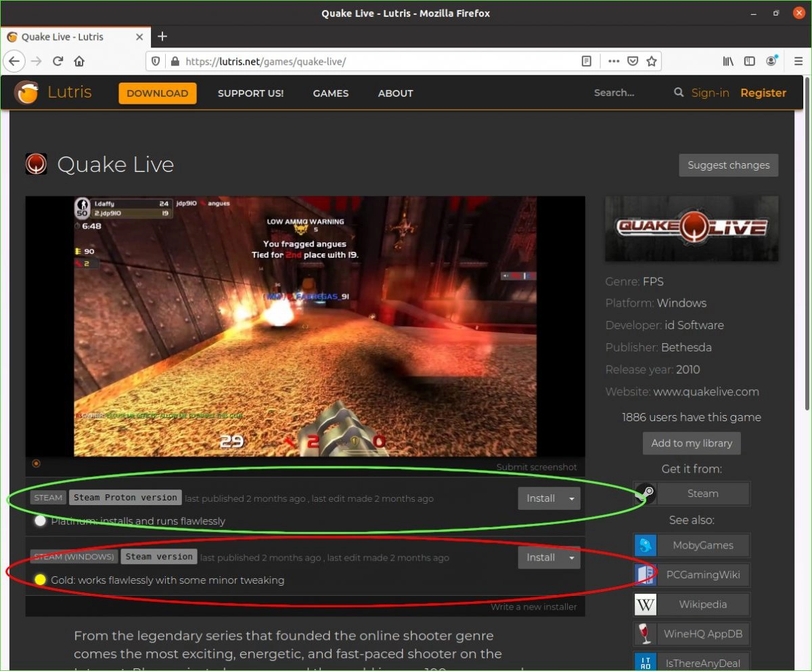Click the Wikipedia W icon

[x=645, y=605]
